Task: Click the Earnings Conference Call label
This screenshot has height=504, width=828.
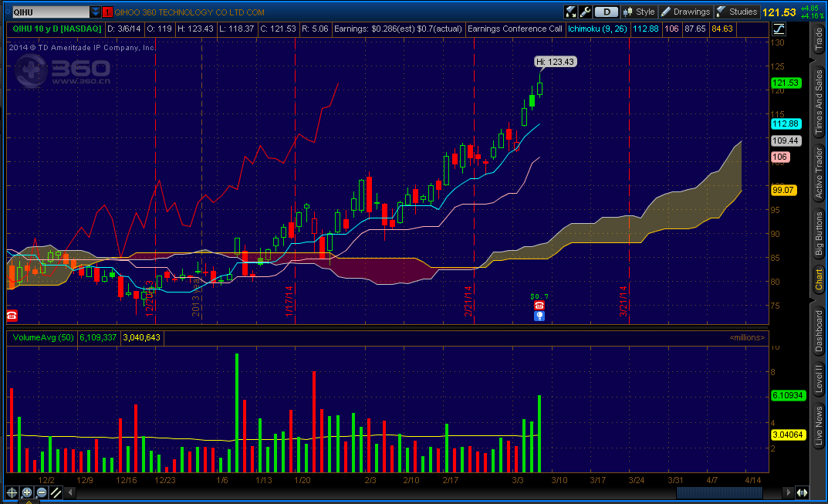Action: click(x=515, y=29)
